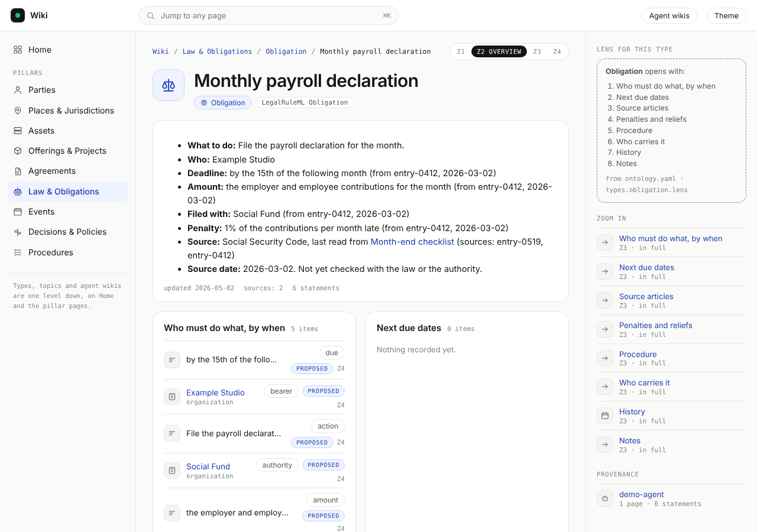Click the Decisions & Policies signpost icon
Image resolution: width=757 pixels, height=532 pixels.
[18, 232]
